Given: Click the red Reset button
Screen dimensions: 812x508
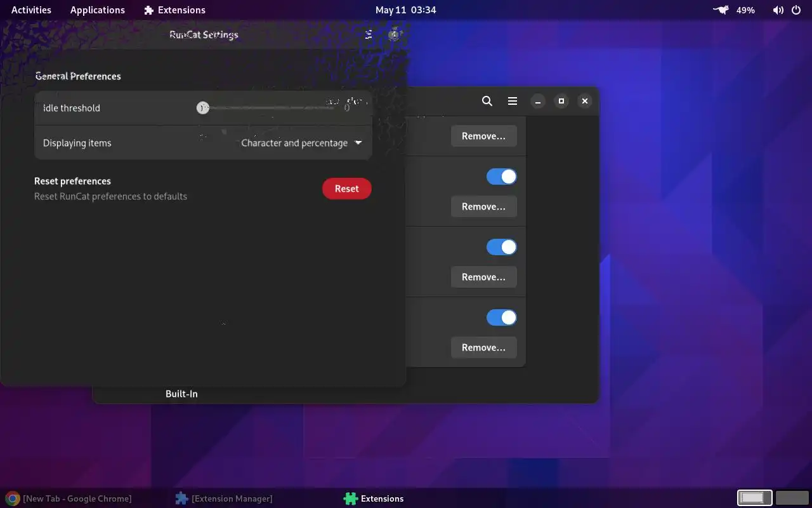Looking at the screenshot, I should pos(347,189).
